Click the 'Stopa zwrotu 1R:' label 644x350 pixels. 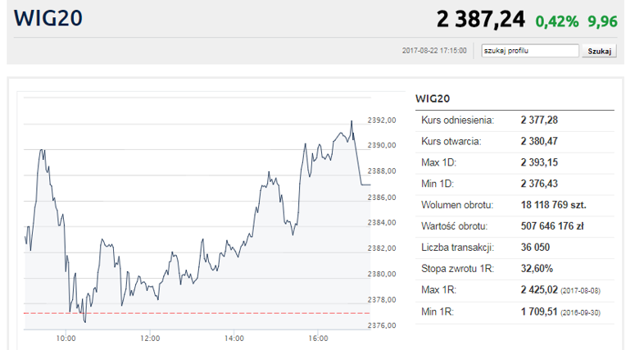(457, 269)
